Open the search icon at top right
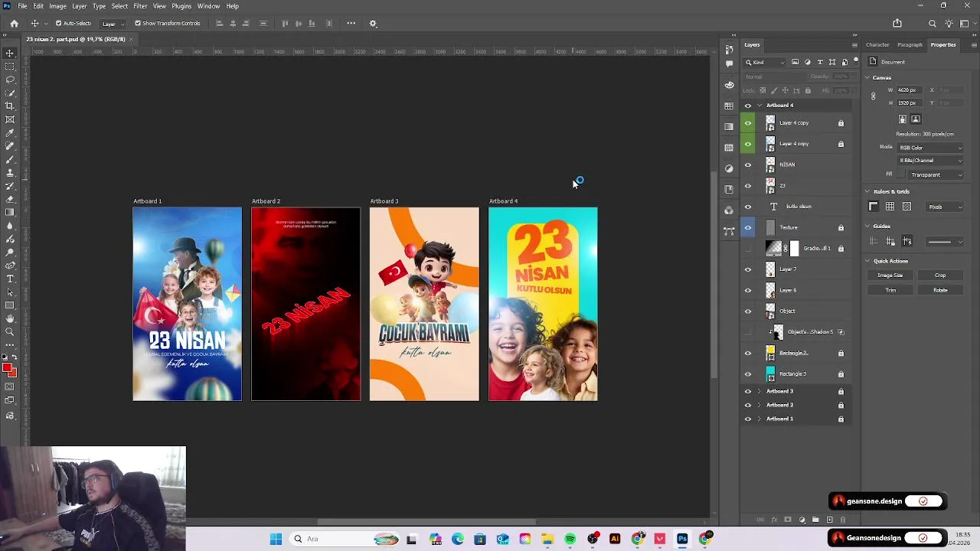Screen dimensions: 980x551 point(932,23)
